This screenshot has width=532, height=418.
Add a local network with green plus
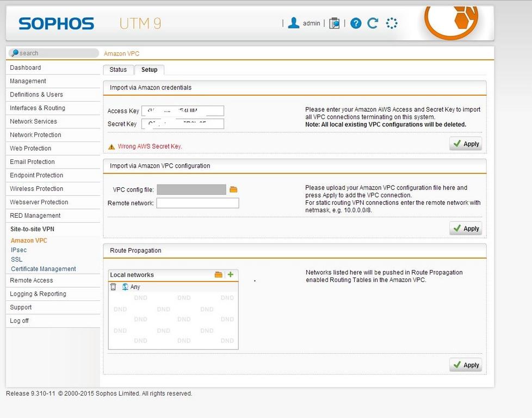(231, 275)
